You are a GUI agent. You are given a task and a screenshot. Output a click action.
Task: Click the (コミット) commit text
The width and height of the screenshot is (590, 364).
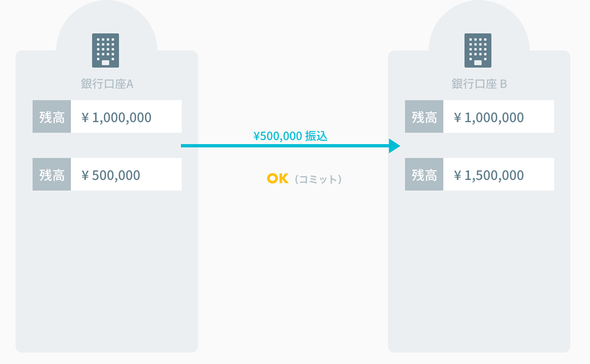(x=318, y=180)
